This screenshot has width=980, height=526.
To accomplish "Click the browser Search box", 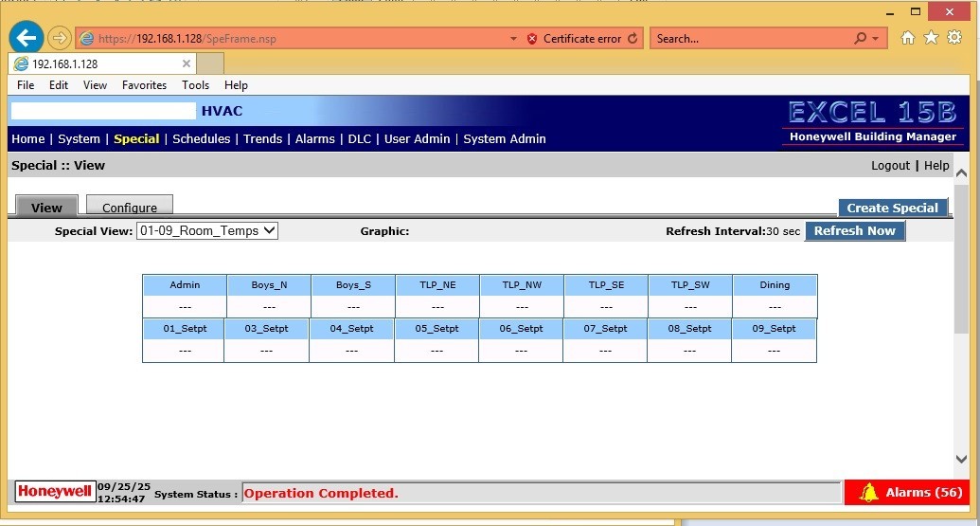I will (x=750, y=39).
